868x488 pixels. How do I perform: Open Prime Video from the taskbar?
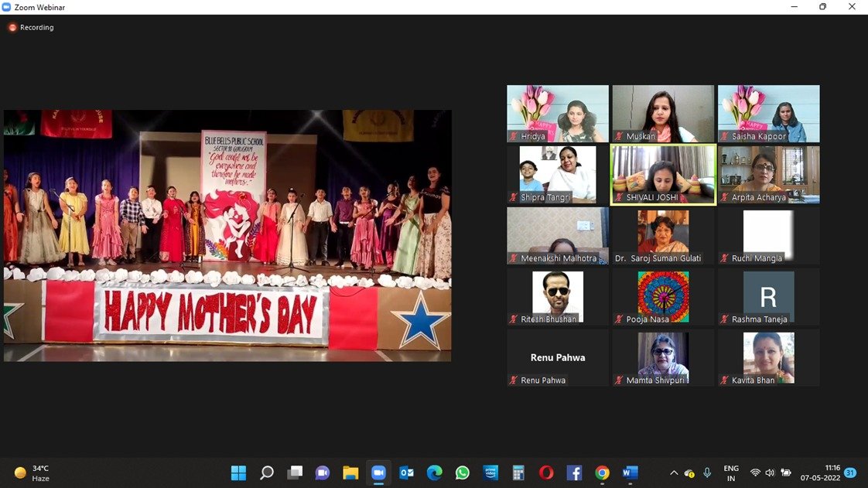(490, 473)
